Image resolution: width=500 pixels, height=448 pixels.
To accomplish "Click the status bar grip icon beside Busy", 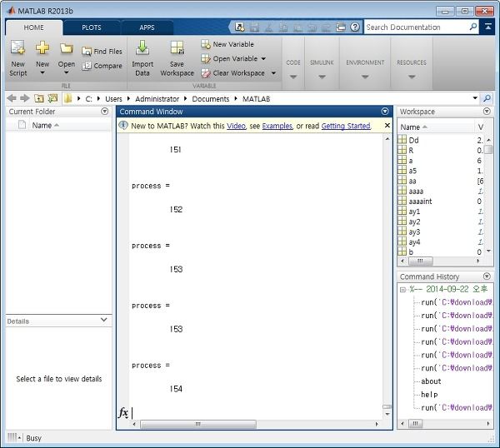I will [x=12, y=437].
